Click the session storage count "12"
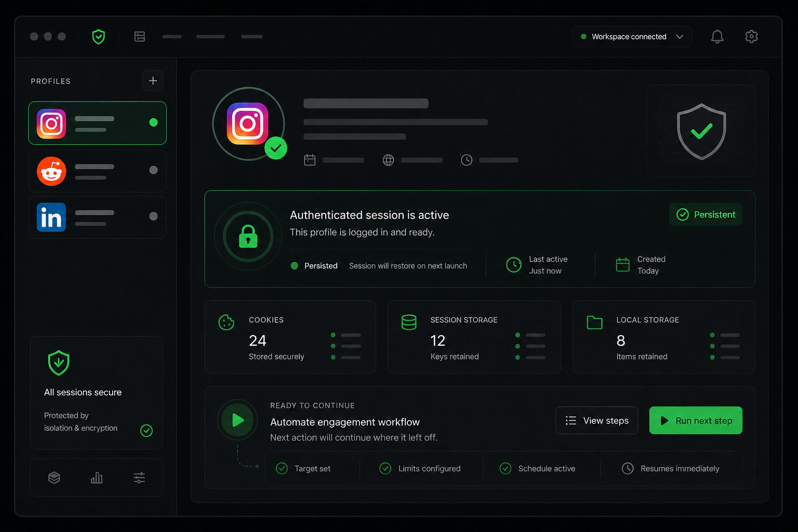The height and width of the screenshot is (532, 798). pos(438,341)
